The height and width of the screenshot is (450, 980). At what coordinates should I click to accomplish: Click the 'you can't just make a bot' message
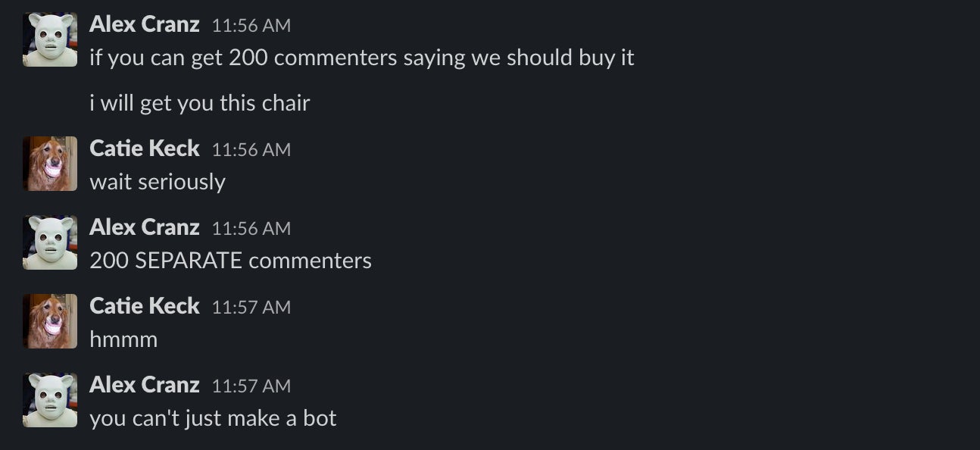click(x=213, y=417)
